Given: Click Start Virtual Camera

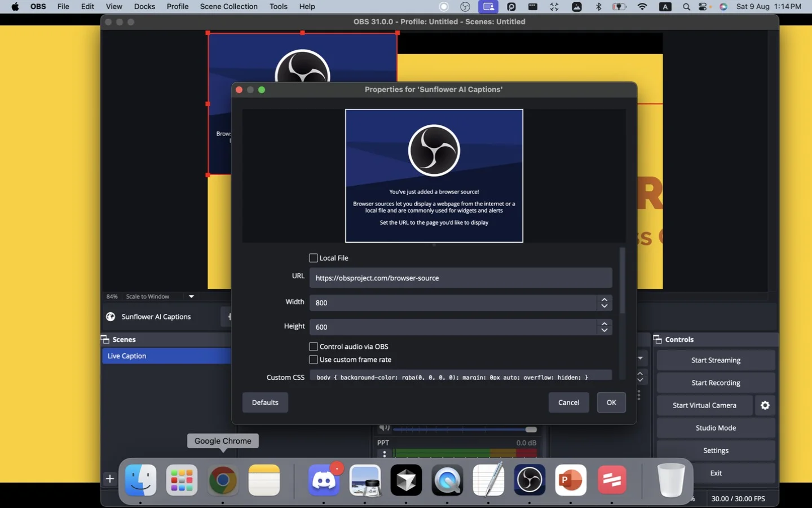Looking at the screenshot, I should point(704,405).
